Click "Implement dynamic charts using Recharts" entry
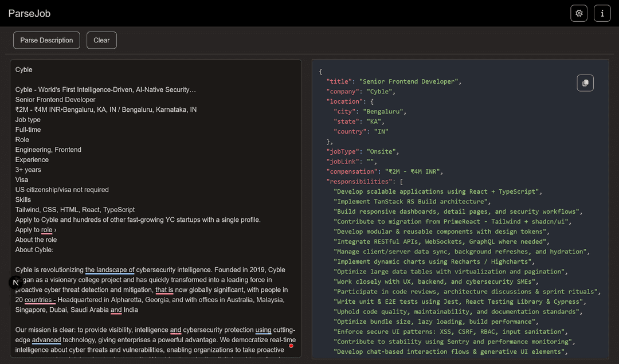Screen dimensions: 619x364 pyautogui.click(x=434, y=262)
